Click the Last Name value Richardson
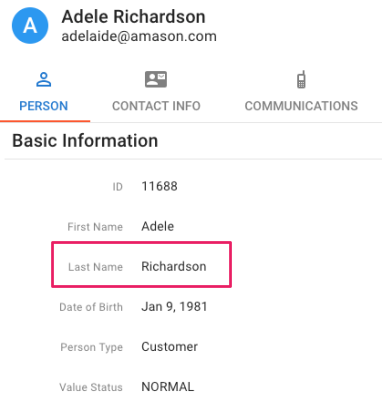Viewport: 382px width, 412px height. click(174, 266)
